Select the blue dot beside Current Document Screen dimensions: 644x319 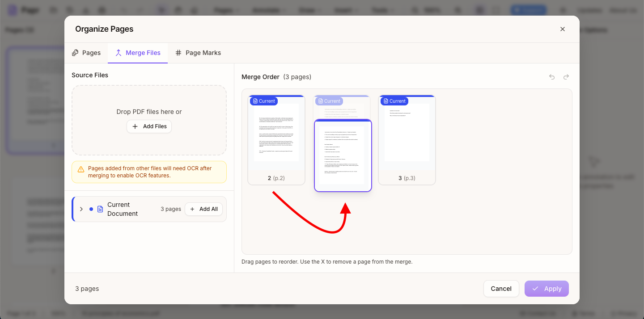click(x=92, y=209)
